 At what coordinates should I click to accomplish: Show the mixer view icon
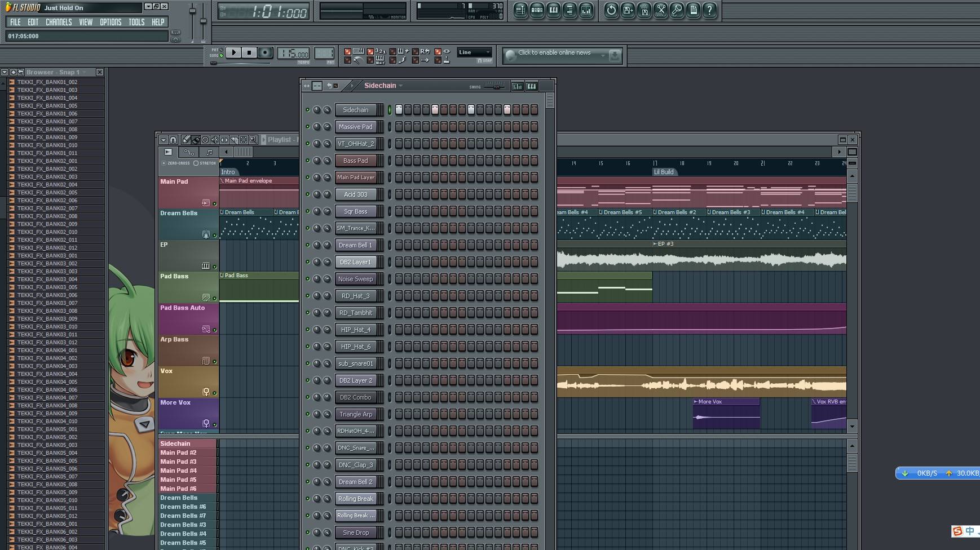586,10
